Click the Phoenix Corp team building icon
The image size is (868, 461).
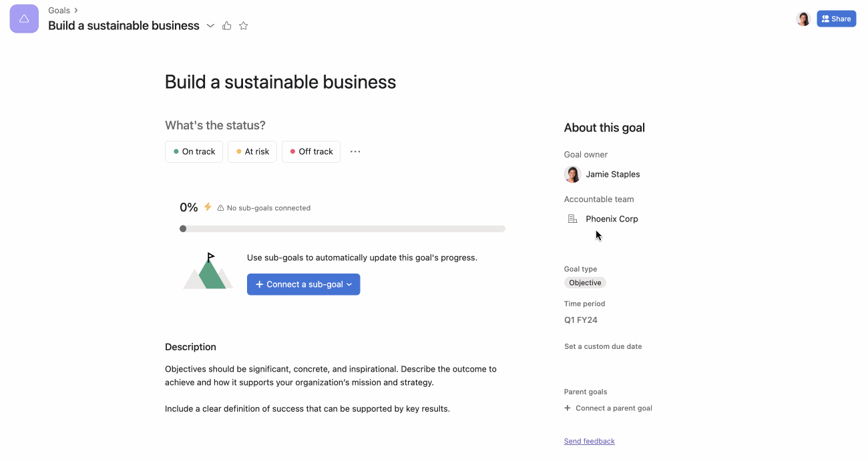[x=572, y=218]
